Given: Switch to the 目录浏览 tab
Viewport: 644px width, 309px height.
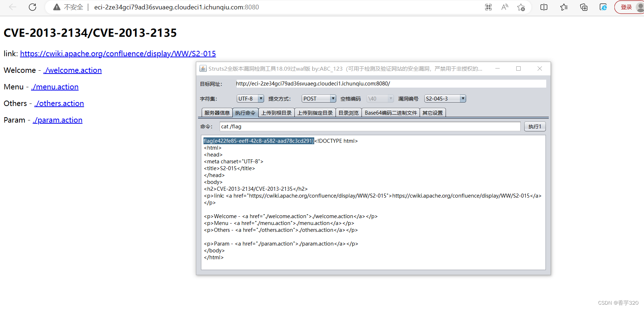Looking at the screenshot, I should click(349, 113).
